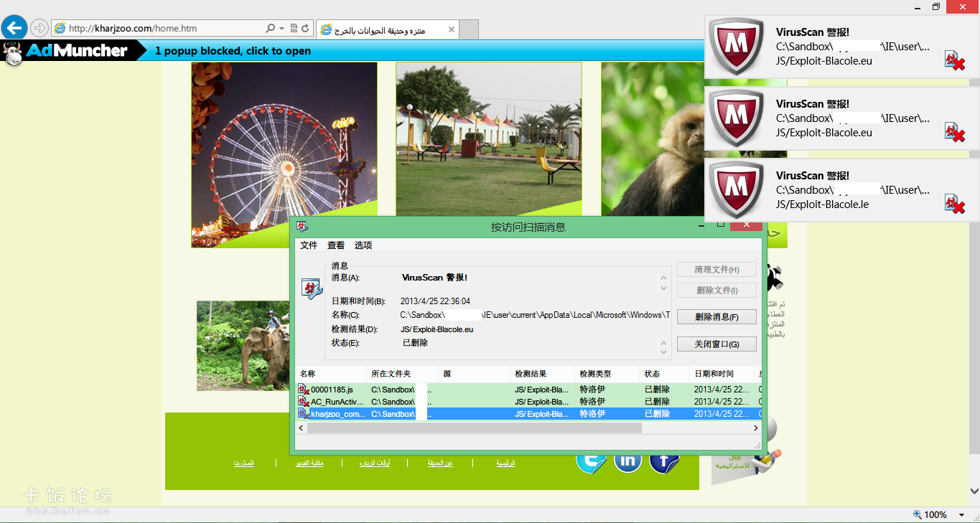Select the kharjzoo_com... detection row
Image resolution: width=980 pixels, height=523 pixels.
click(528, 414)
